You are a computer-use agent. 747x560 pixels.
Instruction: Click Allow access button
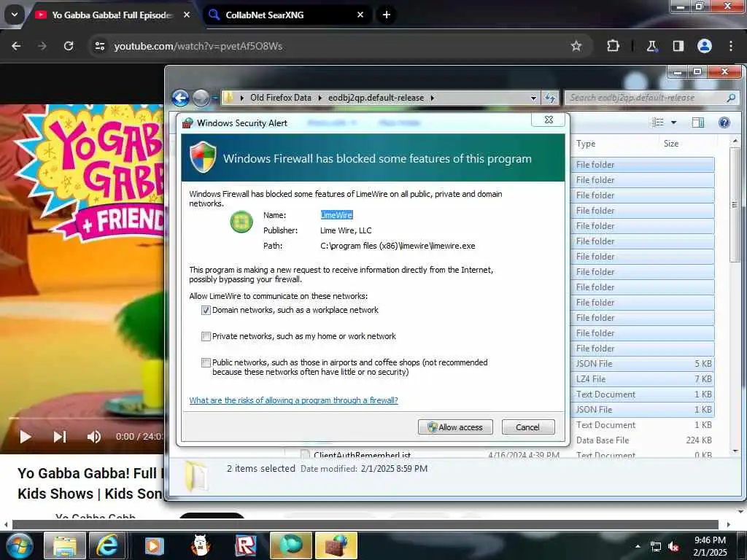(455, 427)
